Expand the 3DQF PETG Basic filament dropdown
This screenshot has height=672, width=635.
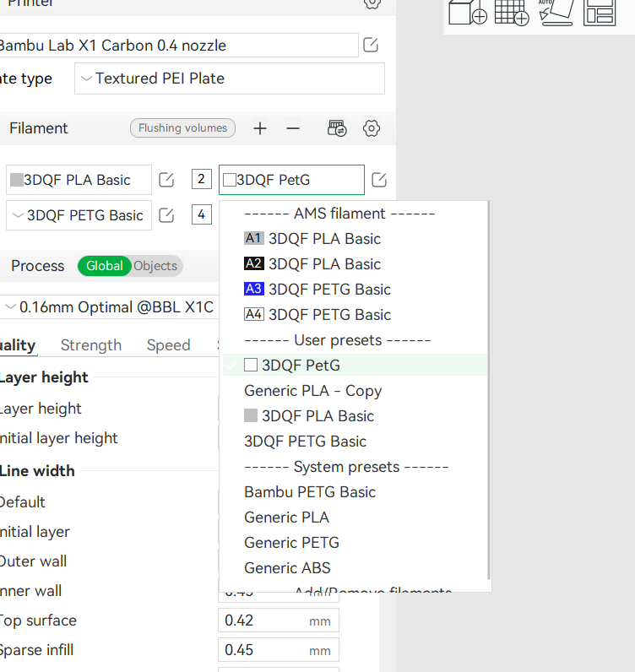79,215
